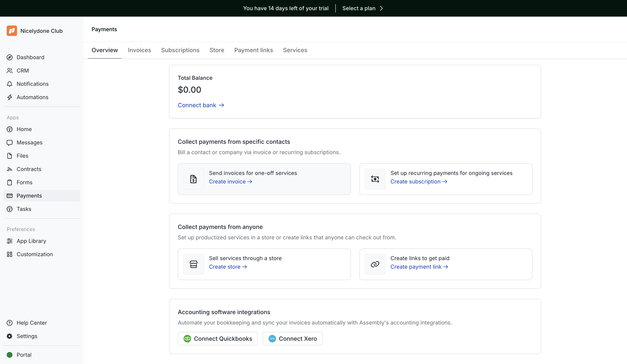Click the Home app icon in sidebar
Screen dimensions: 627x364
point(10,129)
